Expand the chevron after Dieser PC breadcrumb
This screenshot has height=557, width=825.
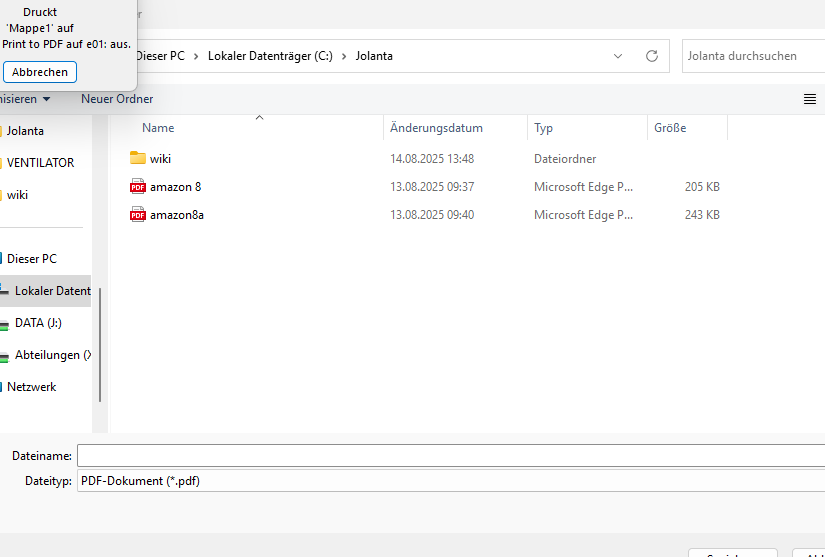197,56
